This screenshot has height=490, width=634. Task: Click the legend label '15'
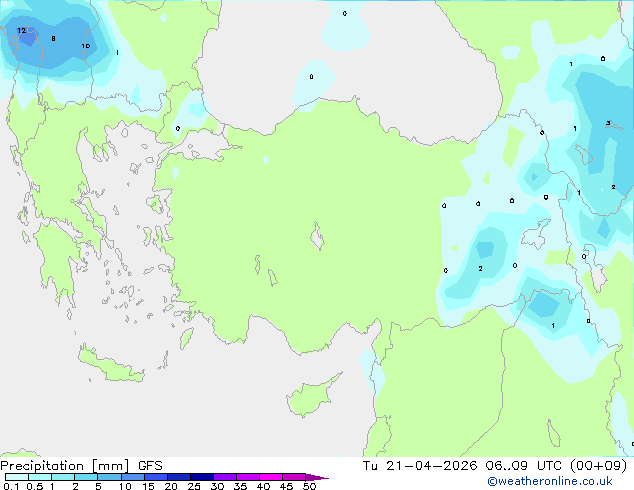click(148, 486)
